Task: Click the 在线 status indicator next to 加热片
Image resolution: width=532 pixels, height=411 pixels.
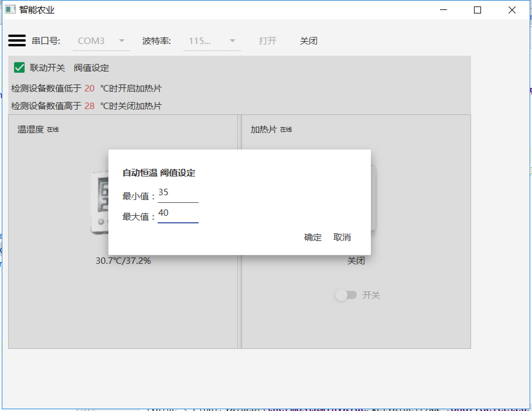Action: 286,129
